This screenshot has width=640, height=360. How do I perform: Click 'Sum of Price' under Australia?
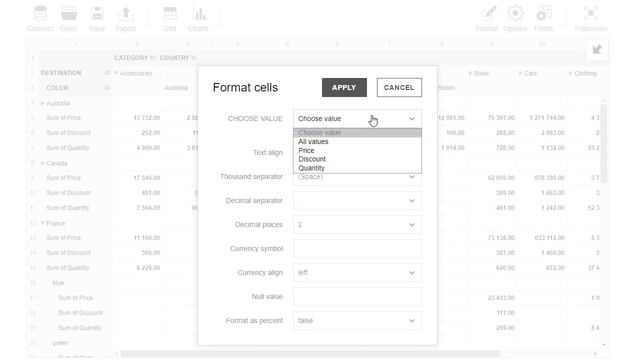click(64, 118)
